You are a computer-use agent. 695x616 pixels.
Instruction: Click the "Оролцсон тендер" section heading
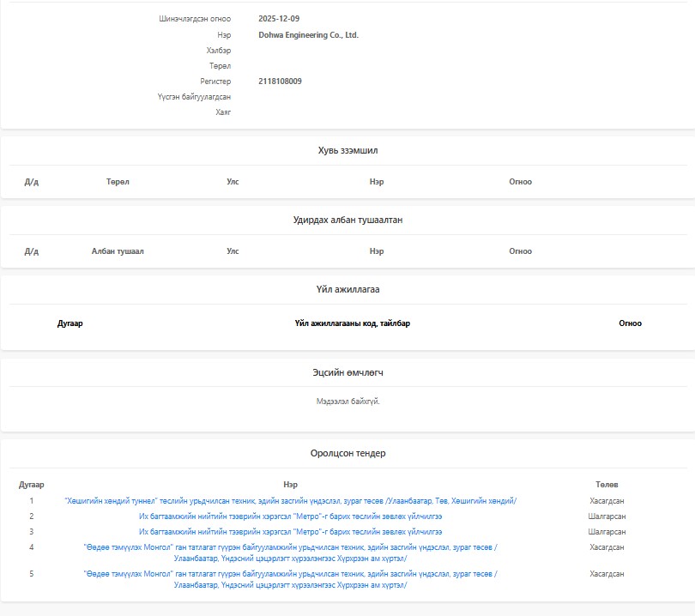(348, 453)
